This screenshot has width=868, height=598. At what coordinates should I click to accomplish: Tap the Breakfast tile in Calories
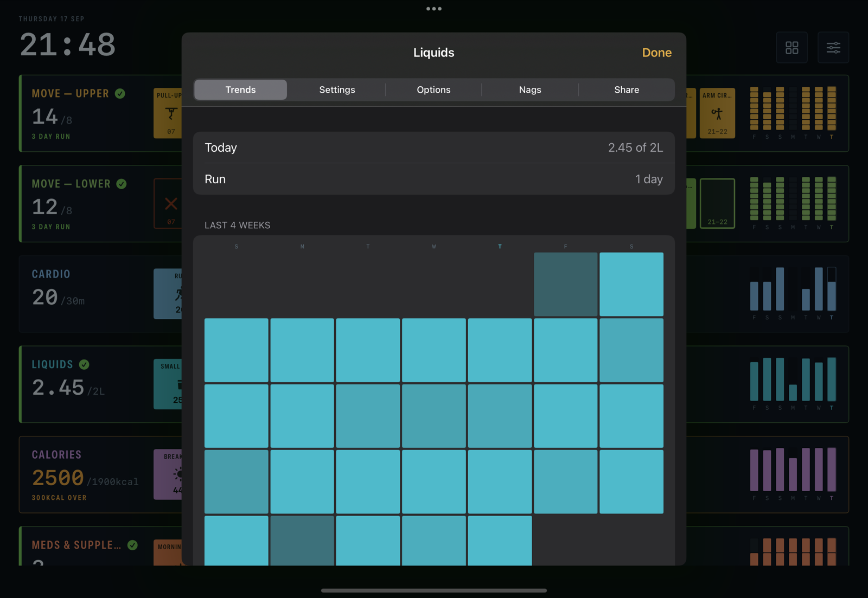pyautogui.click(x=168, y=474)
